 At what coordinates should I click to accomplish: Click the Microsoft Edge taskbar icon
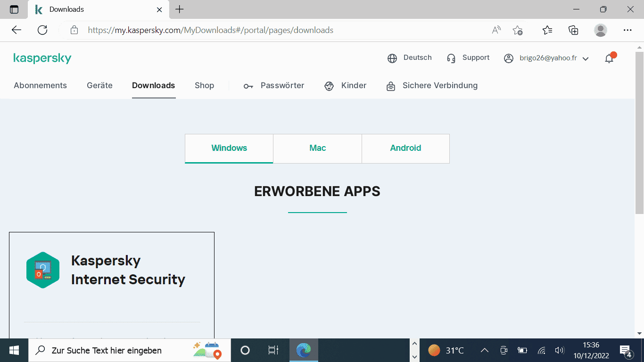pyautogui.click(x=304, y=350)
